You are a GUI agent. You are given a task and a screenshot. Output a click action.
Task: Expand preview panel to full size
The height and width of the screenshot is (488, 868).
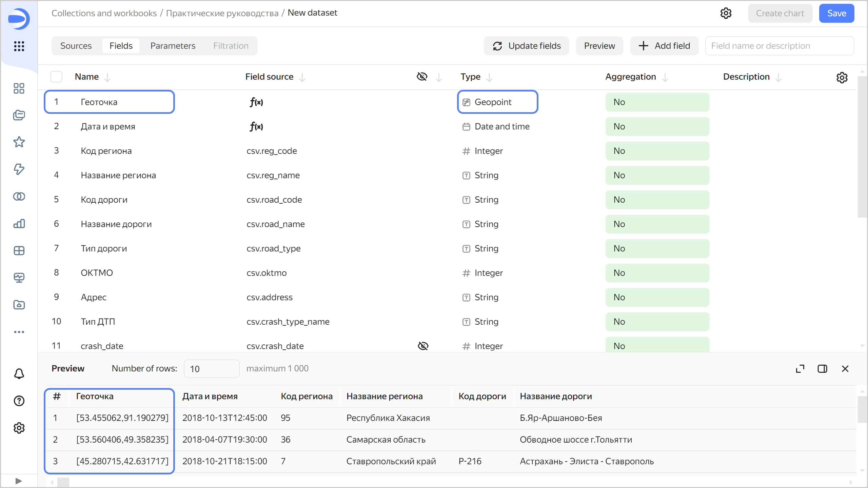(x=800, y=369)
